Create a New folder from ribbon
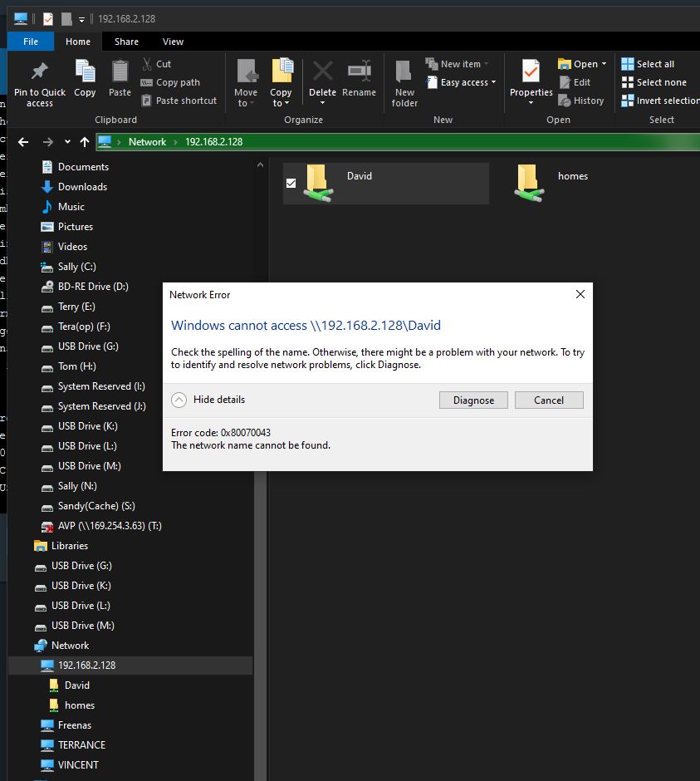 pyautogui.click(x=404, y=84)
